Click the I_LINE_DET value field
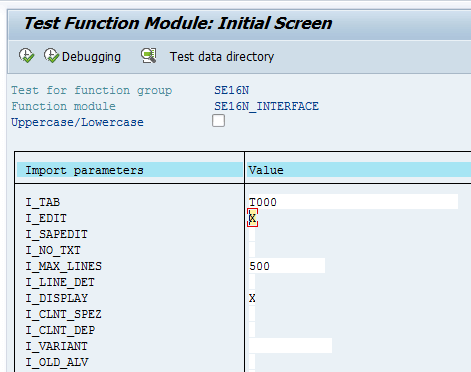This screenshot has width=471, height=372. tap(252, 282)
